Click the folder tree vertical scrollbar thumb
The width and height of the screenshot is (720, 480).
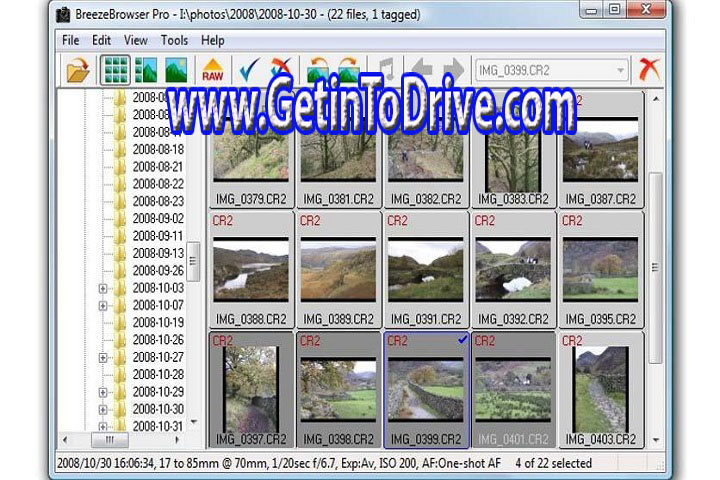193,261
